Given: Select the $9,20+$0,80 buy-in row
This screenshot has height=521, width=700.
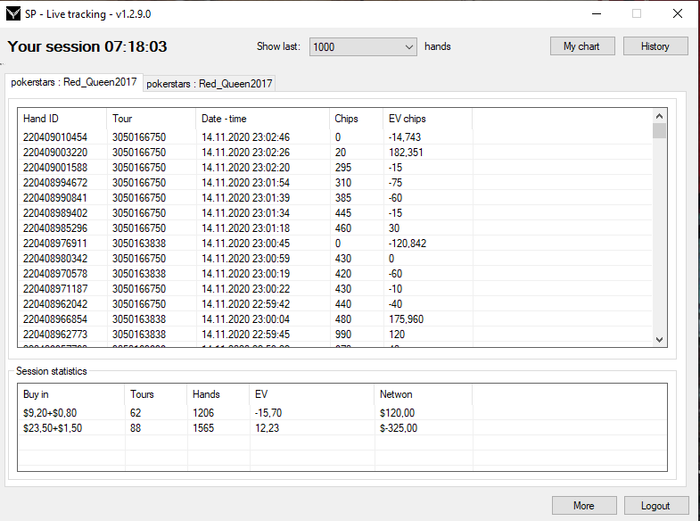Looking at the screenshot, I should [342, 413].
